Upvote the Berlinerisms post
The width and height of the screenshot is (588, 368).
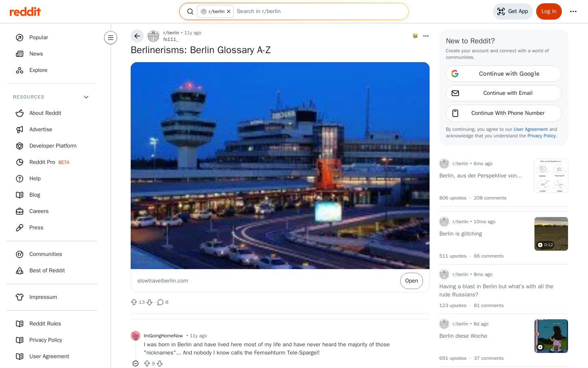click(x=134, y=302)
